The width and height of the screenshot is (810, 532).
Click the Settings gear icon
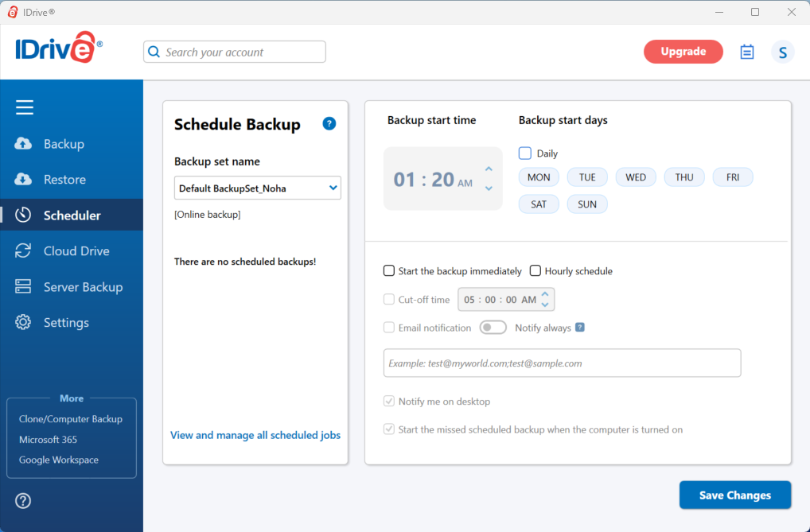coord(23,323)
